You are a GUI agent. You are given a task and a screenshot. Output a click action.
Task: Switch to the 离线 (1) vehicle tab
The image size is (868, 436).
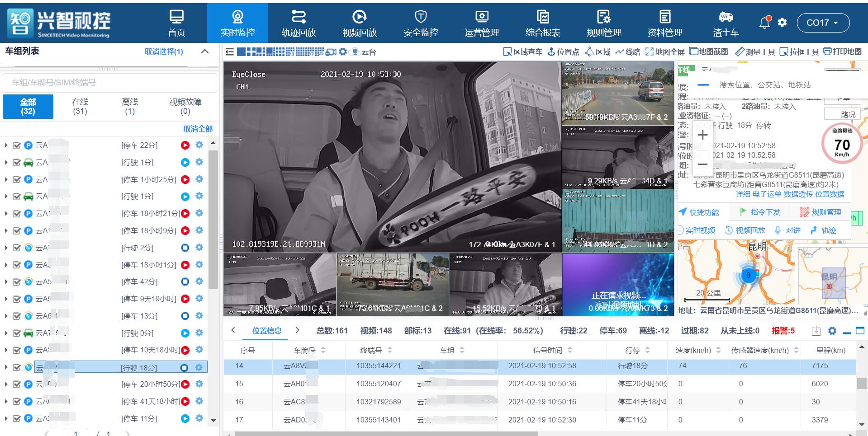pos(130,107)
